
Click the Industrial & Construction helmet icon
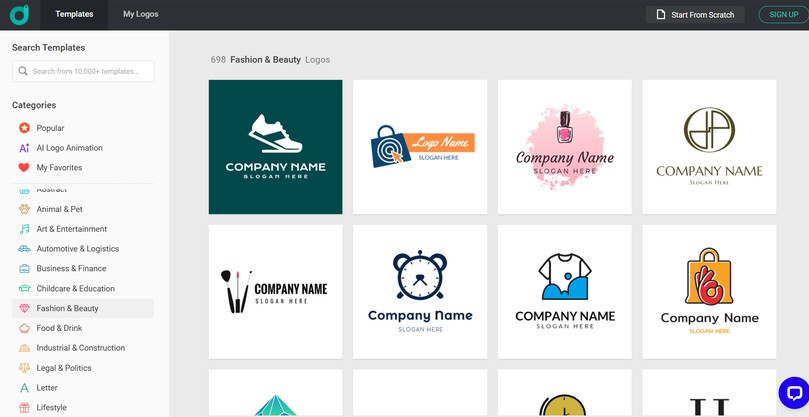tap(24, 348)
